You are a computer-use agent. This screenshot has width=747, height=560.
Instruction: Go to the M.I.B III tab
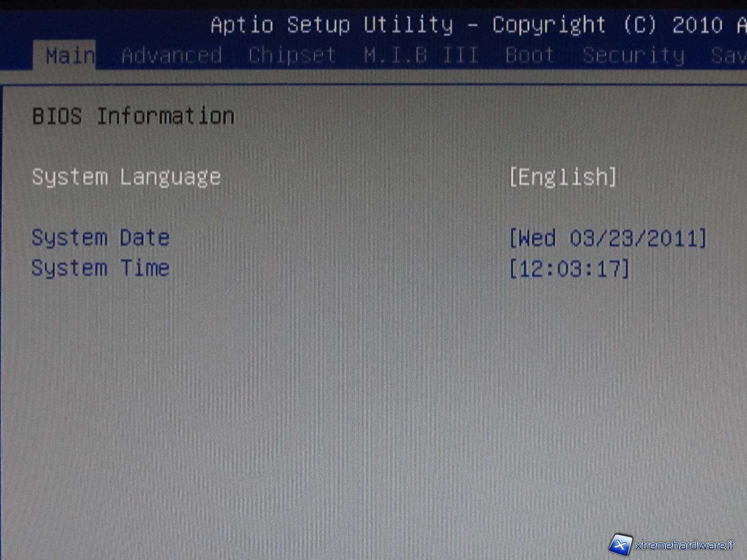[421, 56]
